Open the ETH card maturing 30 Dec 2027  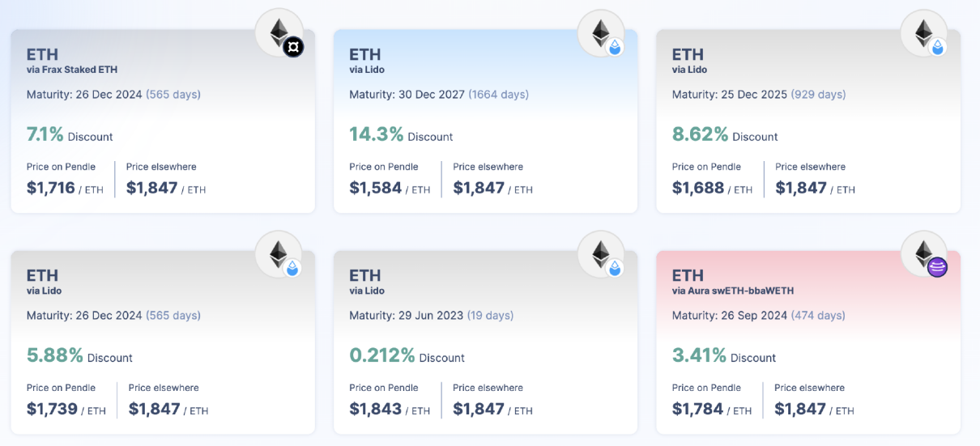click(x=484, y=121)
